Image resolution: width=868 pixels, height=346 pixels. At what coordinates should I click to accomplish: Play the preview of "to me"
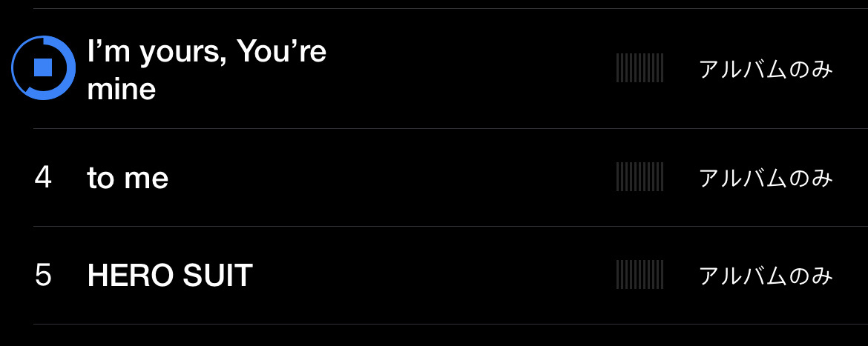click(x=128, y=179)
